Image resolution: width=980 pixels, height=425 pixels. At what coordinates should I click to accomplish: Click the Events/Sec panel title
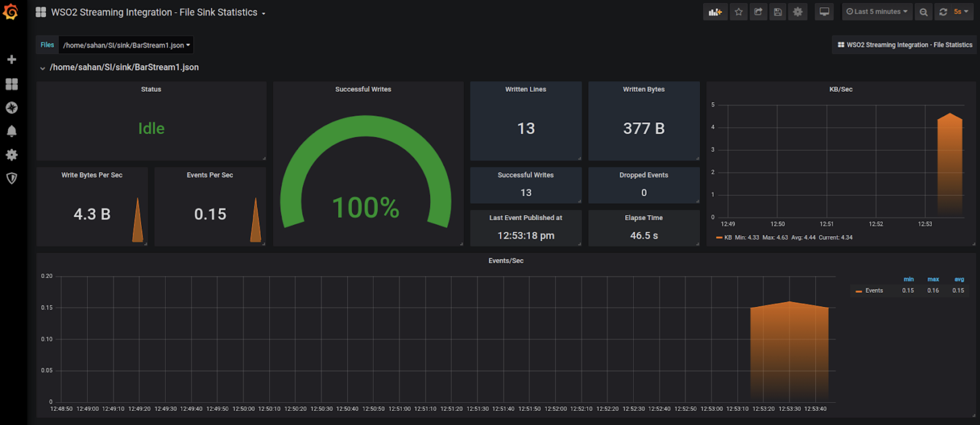(506, 261)
